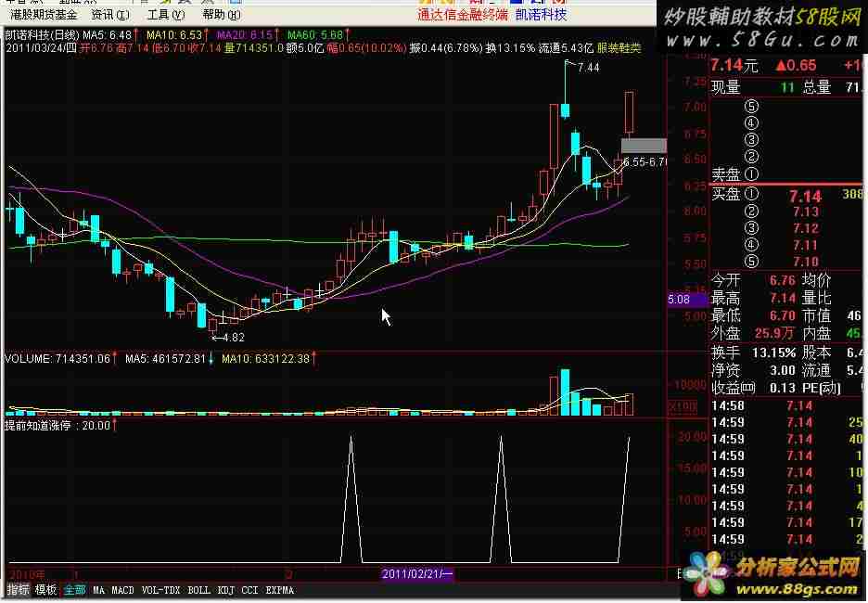Click the 最低 6.70 value
Viewport: 868px width, 603px height.
click(x=783, y=315)
